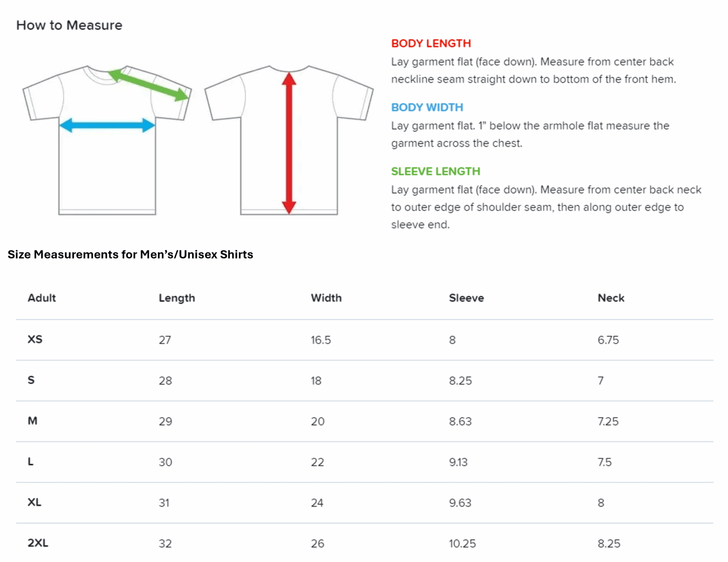Click the Length column header

point(177,298)
